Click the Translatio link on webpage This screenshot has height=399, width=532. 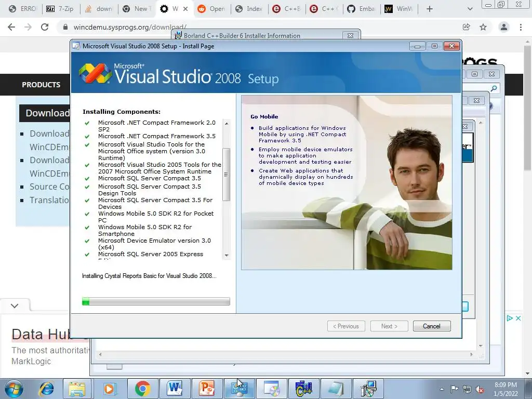tap(49, 200)
